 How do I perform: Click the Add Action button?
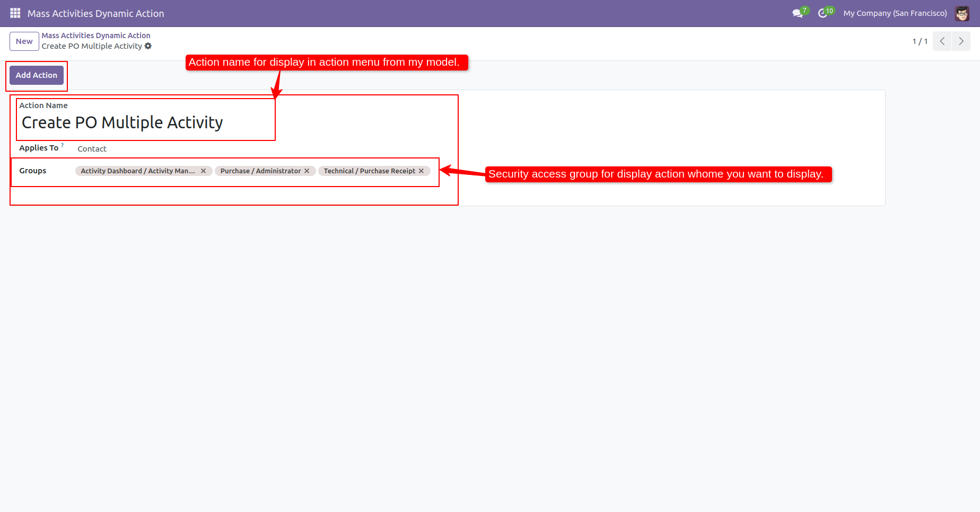point(37,75)
